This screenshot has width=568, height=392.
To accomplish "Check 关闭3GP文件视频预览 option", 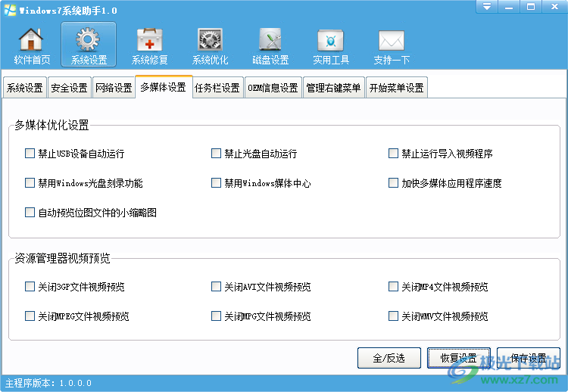I will [x=30, y=287].
